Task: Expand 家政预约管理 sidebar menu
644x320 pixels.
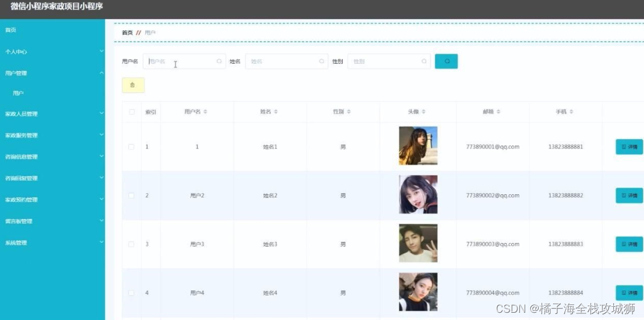Action: coord(52,199)
